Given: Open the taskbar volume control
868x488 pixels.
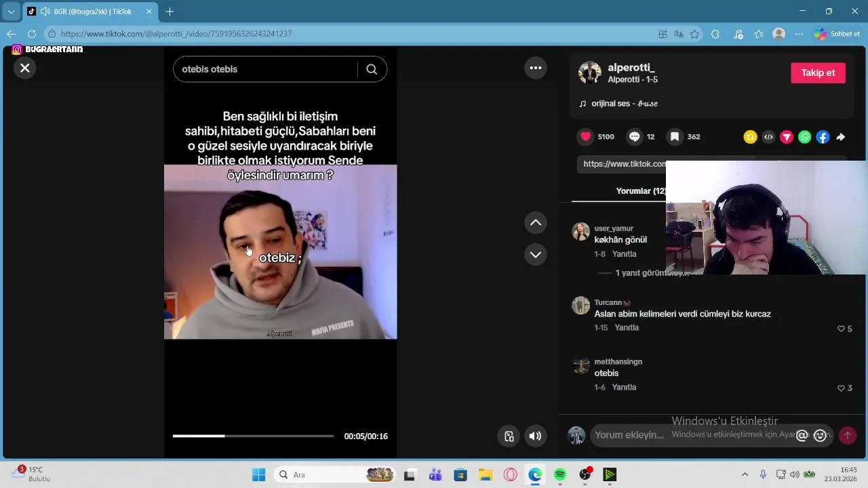Looking at the screenshot, I should 795,474.
